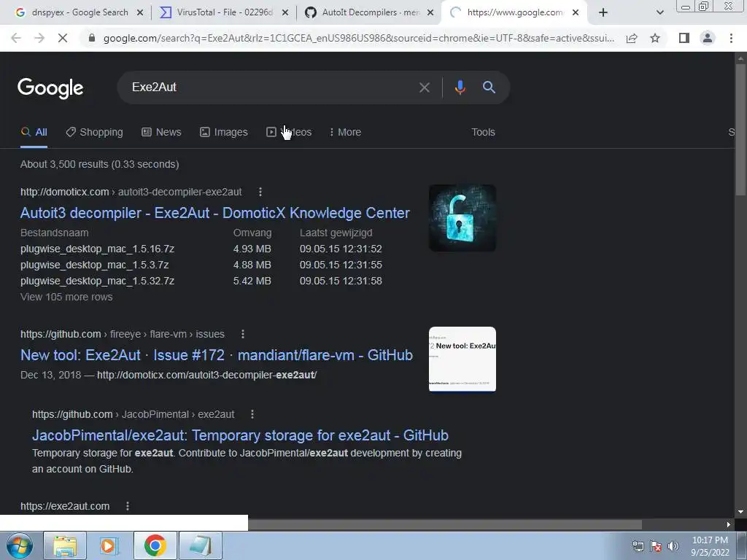Expand View 105 more rows
Viewport: 747px width, 560px height.
point(66,297)
